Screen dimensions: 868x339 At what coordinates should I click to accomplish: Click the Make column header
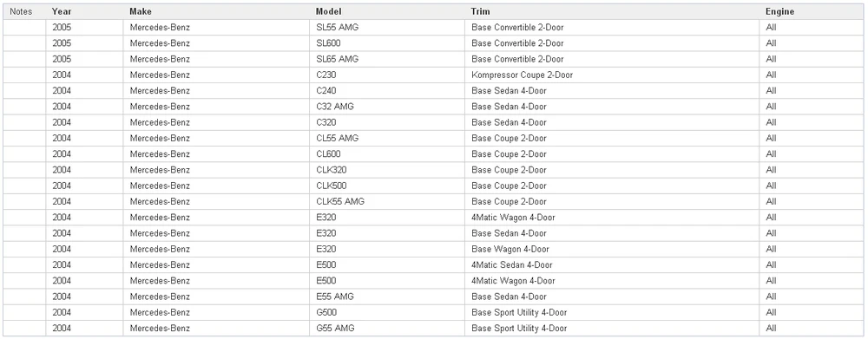coord(216,11)
